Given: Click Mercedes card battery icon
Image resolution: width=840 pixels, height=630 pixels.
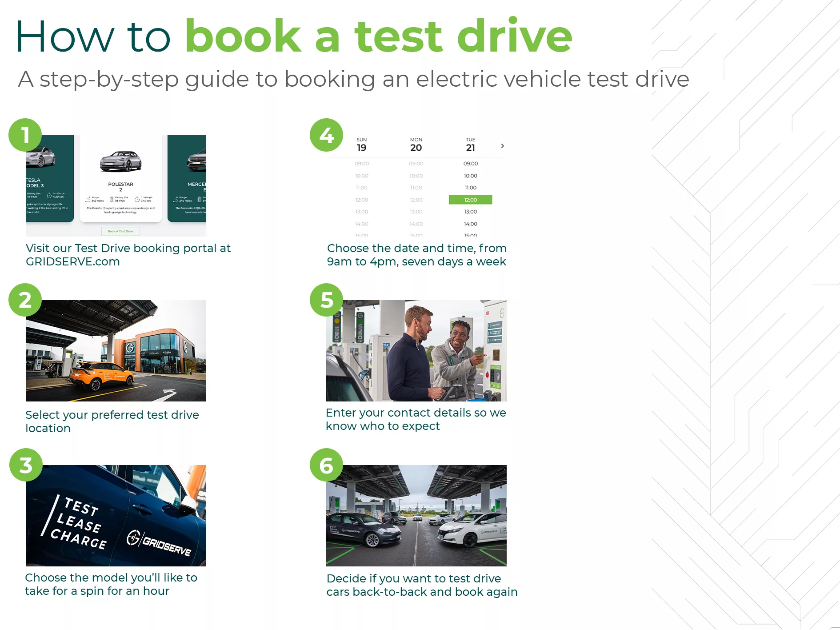Looking at the screenshot, I should point(200,199).
